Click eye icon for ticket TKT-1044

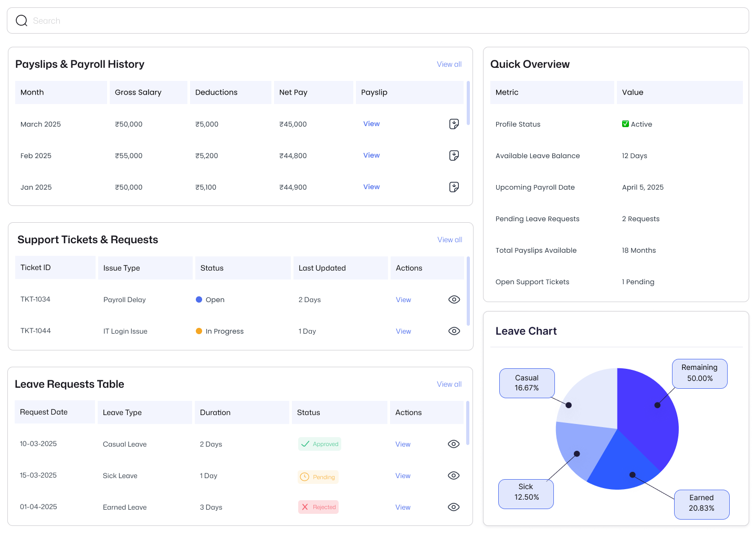point(454,331)
